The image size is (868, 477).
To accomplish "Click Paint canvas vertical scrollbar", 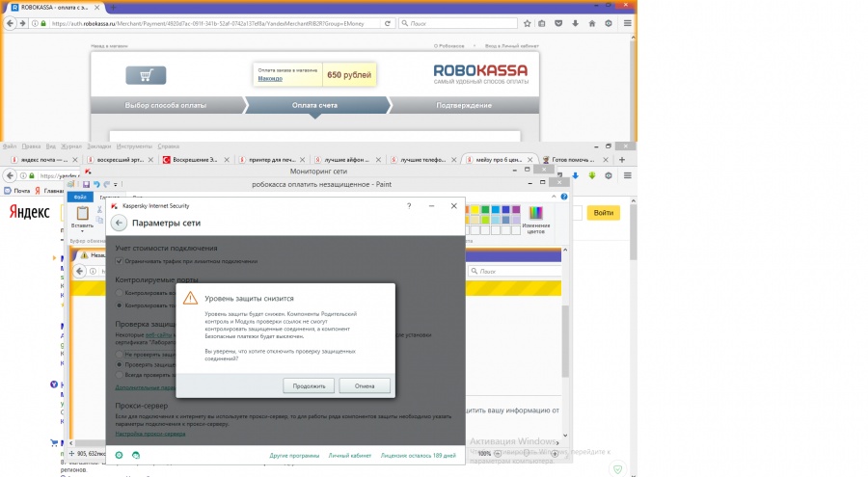I will point(565,342).
